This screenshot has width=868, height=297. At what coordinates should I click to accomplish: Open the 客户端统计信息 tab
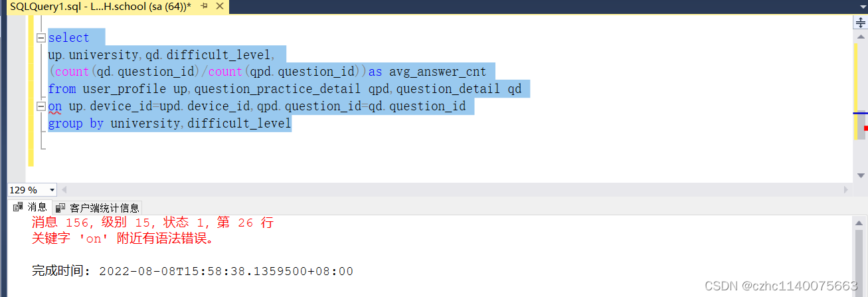[98, 207]
